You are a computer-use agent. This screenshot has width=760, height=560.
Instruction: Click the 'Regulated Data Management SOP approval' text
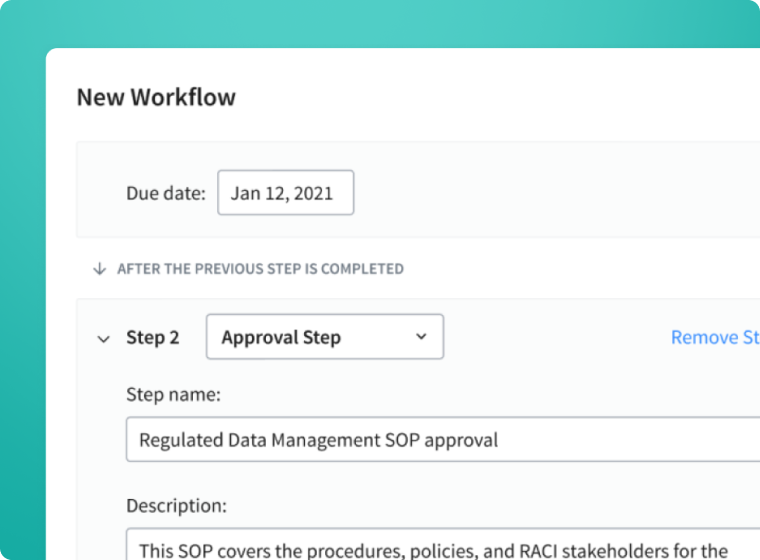tap(318, 439)
